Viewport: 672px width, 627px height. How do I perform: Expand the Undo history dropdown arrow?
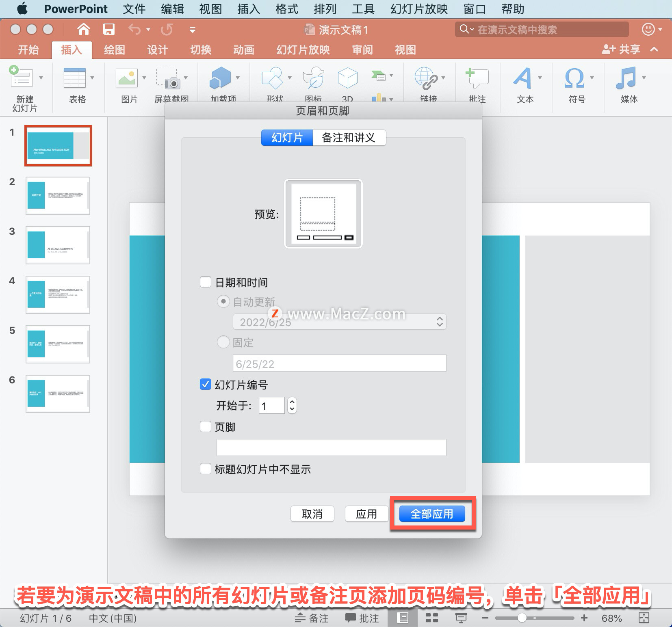tap(148, 29)
